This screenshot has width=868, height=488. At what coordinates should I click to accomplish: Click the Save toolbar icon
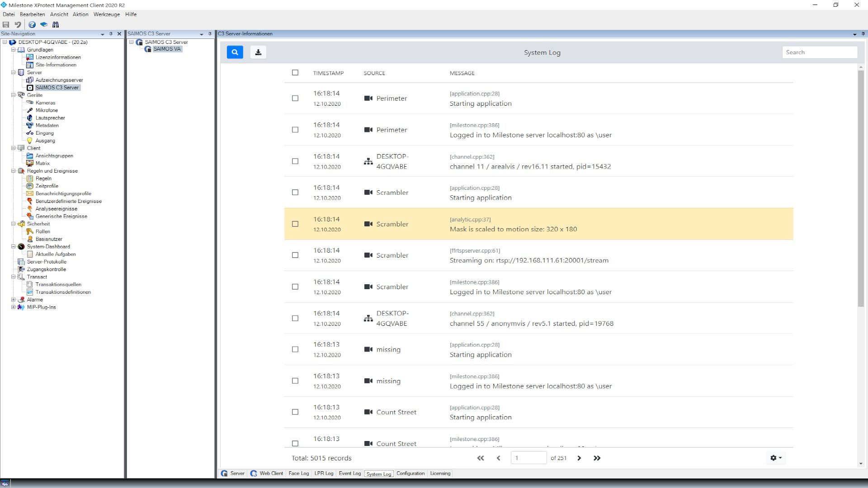6,24
